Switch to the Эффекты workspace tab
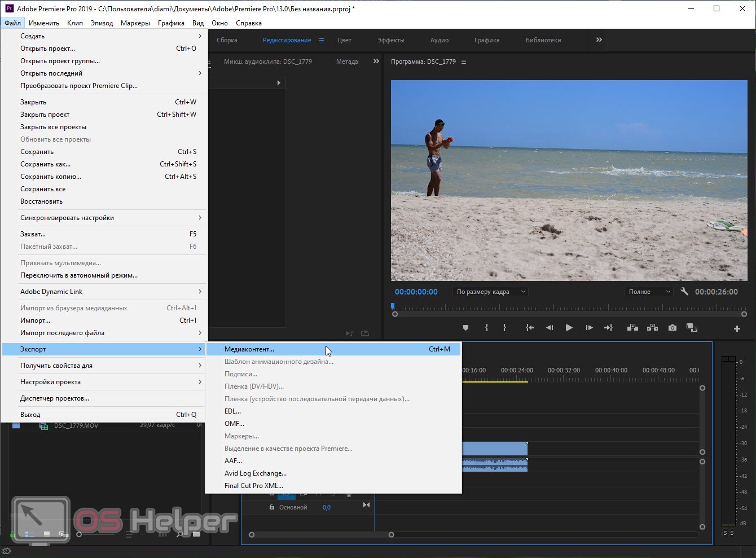The height and width of the screenshot is (558, 756). pyautogui.click(x=390, y=40)
